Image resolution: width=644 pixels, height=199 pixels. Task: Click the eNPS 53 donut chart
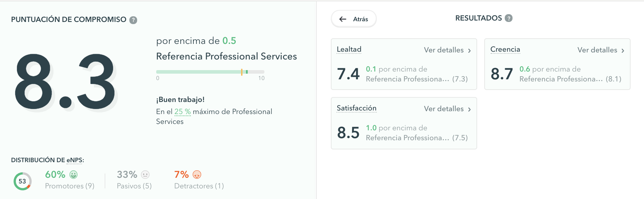(x=23, y=181)
